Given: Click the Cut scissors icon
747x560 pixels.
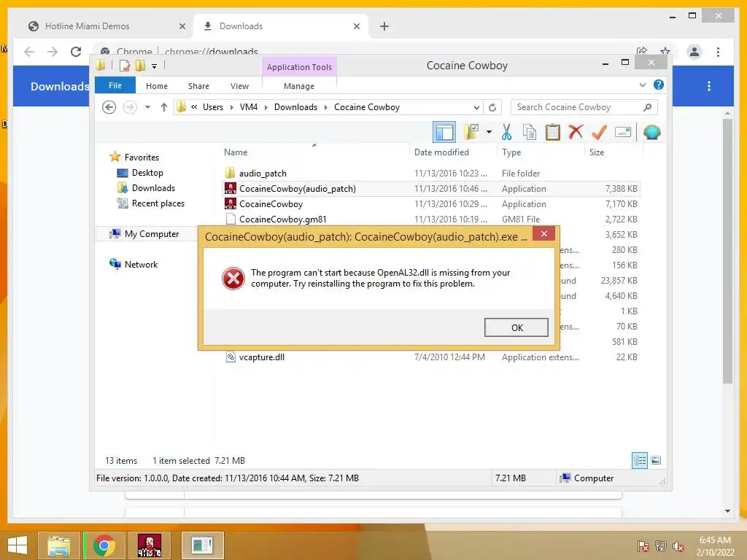Looking at the screenshot, I should (x=506, y=132).
